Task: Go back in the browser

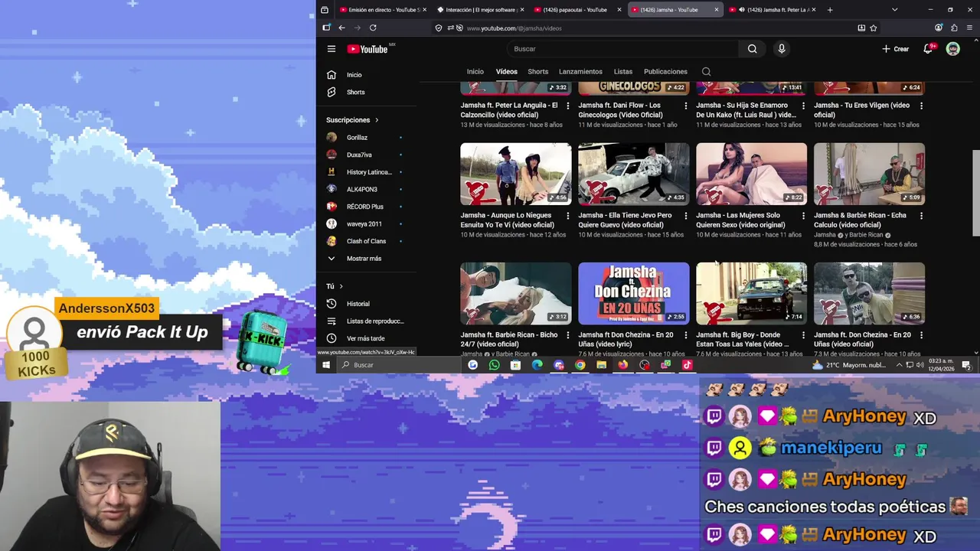Action: (x=341, y=28)
